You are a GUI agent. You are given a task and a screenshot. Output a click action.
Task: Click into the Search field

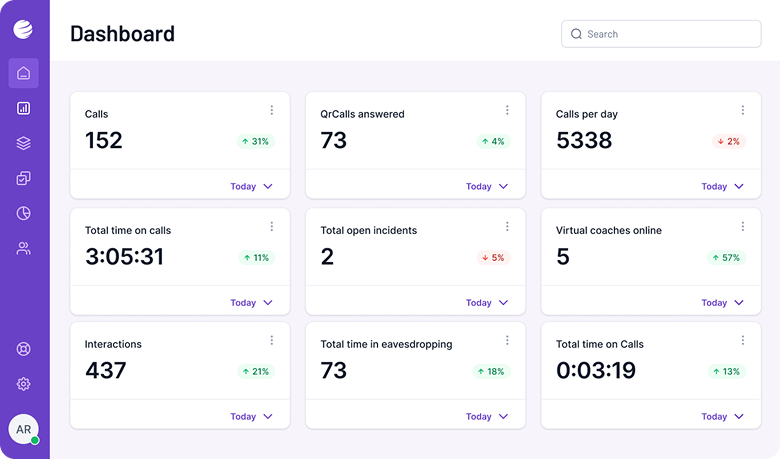tap(661, 34)
